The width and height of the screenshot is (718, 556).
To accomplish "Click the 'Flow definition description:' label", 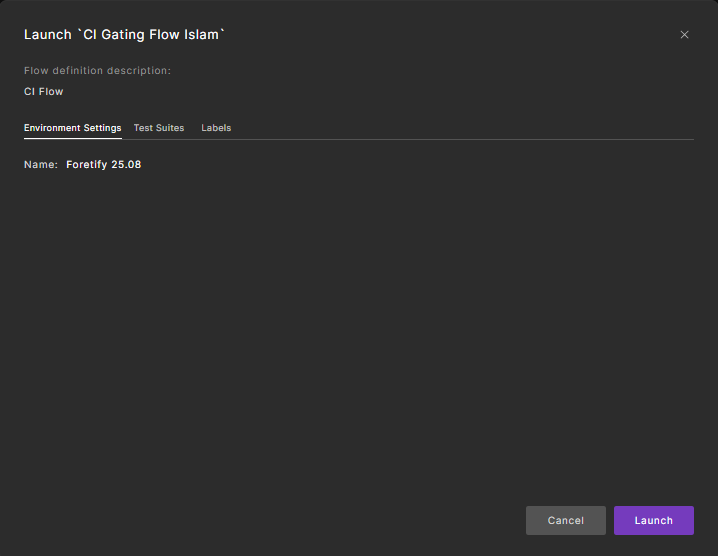I will point(98,71).
